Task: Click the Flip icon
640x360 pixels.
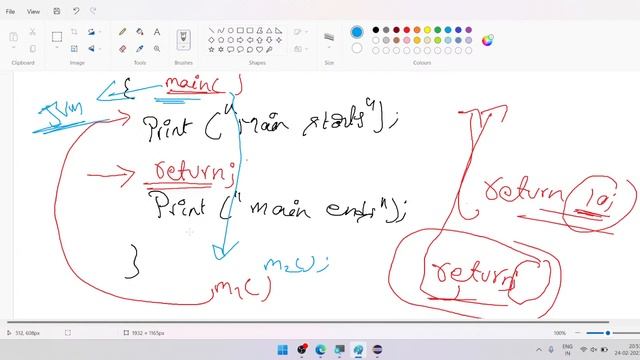Action: click(91, 49)
